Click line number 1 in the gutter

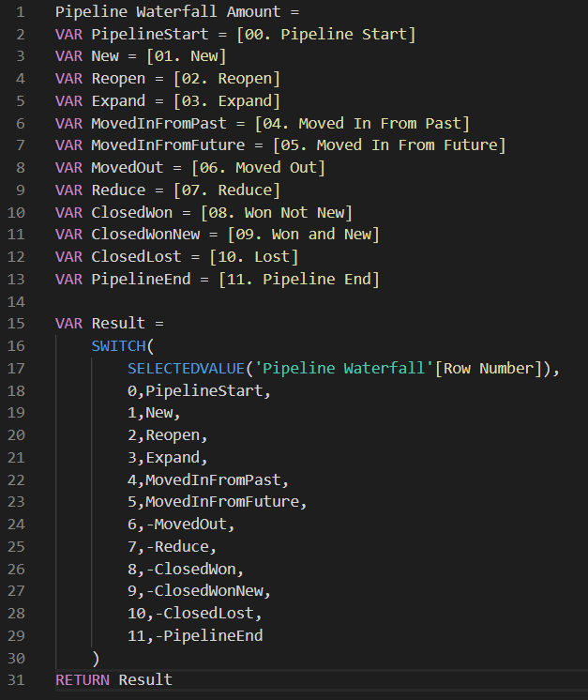click(20, 12)
